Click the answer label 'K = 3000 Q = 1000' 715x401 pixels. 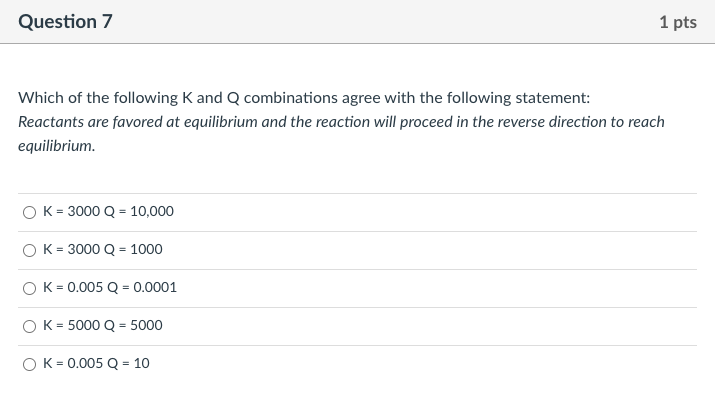tap(103, 249)
